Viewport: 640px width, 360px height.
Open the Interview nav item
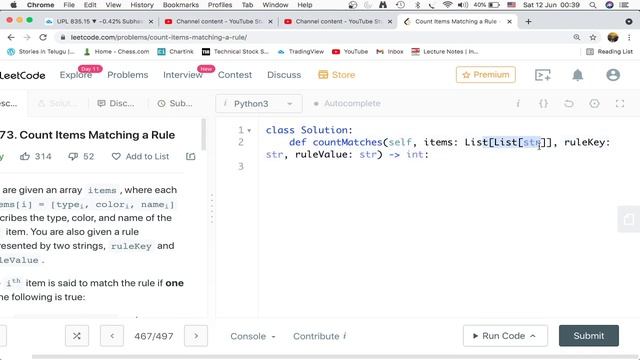pos(182,75)
